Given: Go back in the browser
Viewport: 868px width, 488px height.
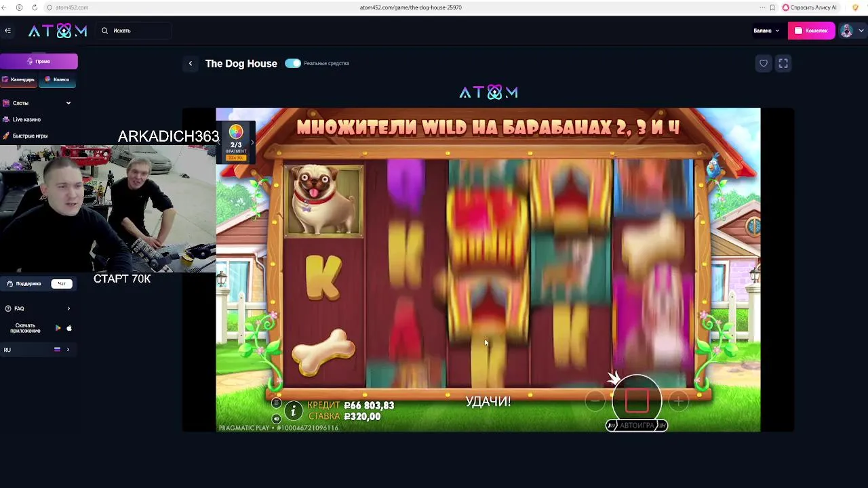Looking at the screenshot, I should pos(5,7).
